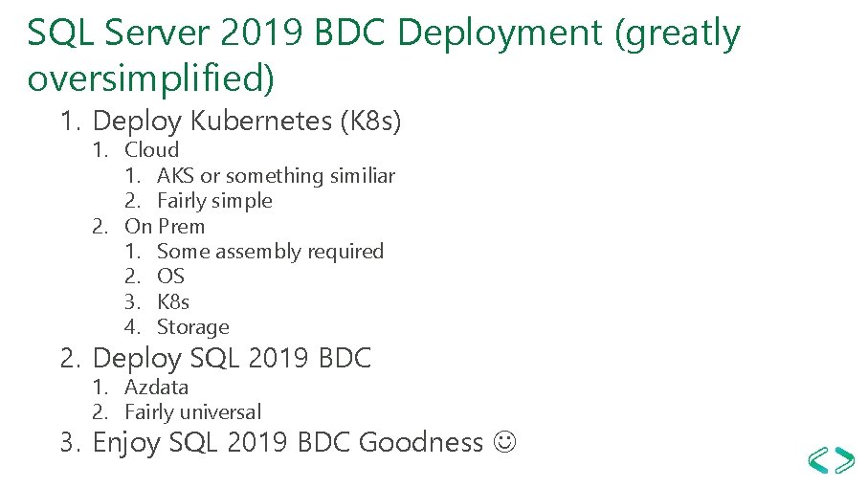Image resolution: width=868 pixels, height=488 pixels.
Task: Select the word "oversimplified)" in the title
Action: point(151,78)
